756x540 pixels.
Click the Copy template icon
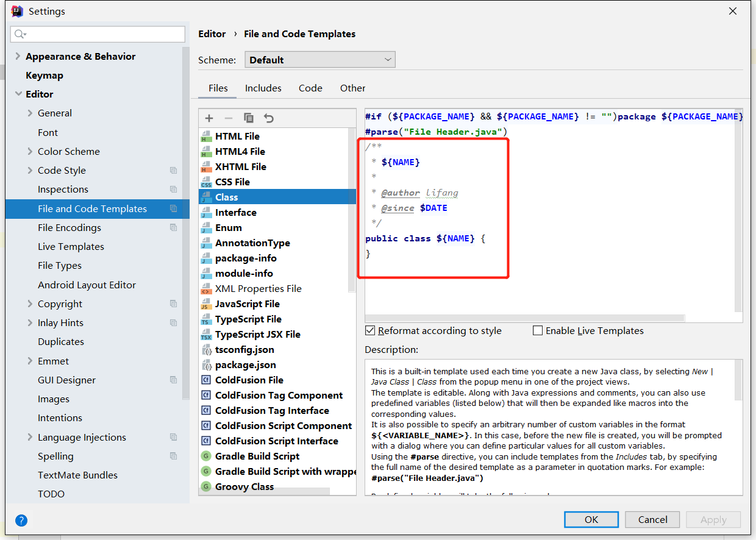[x=249, y=118]
